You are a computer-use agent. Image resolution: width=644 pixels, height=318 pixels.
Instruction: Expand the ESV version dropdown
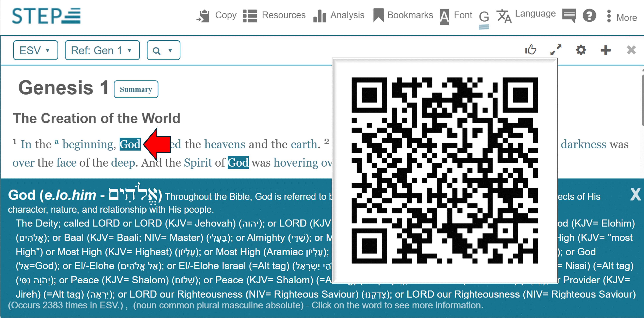pos(36,50)
